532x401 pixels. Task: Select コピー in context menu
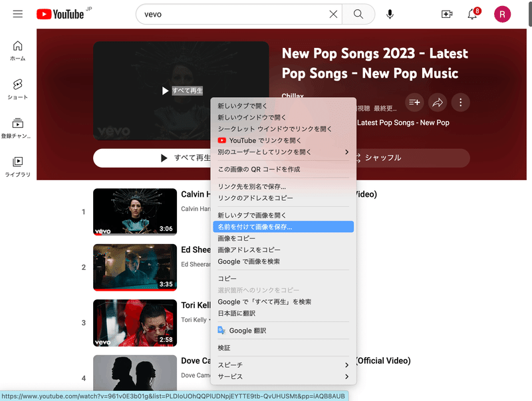[283, 279]
